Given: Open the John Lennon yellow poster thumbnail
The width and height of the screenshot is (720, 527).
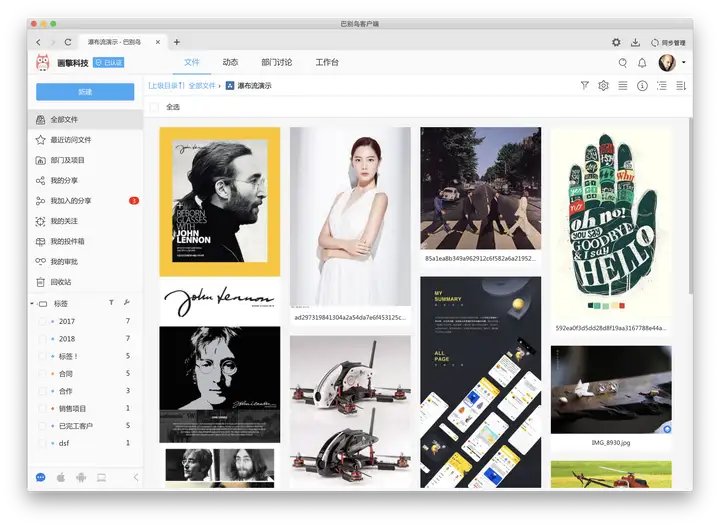Looking at the screenshot, I should click(x=219, y=202).
